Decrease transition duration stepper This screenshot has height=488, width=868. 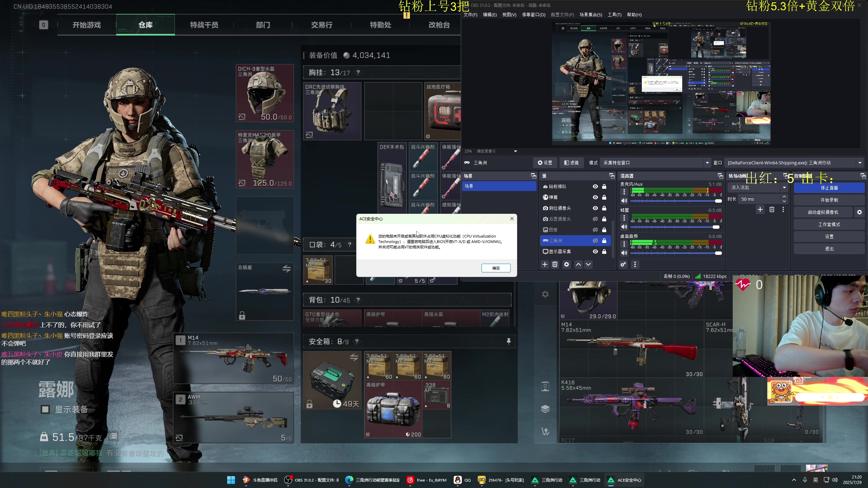point(784,201)
